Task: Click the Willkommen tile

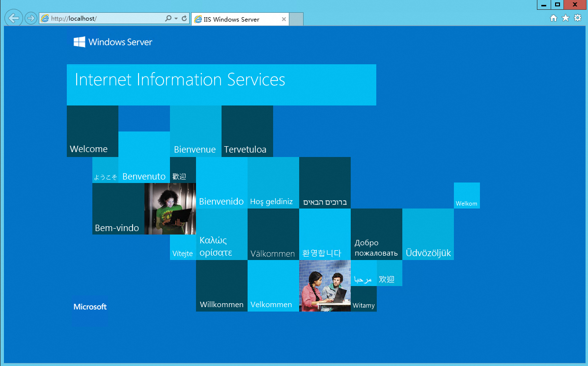Action: coord(222,286)
